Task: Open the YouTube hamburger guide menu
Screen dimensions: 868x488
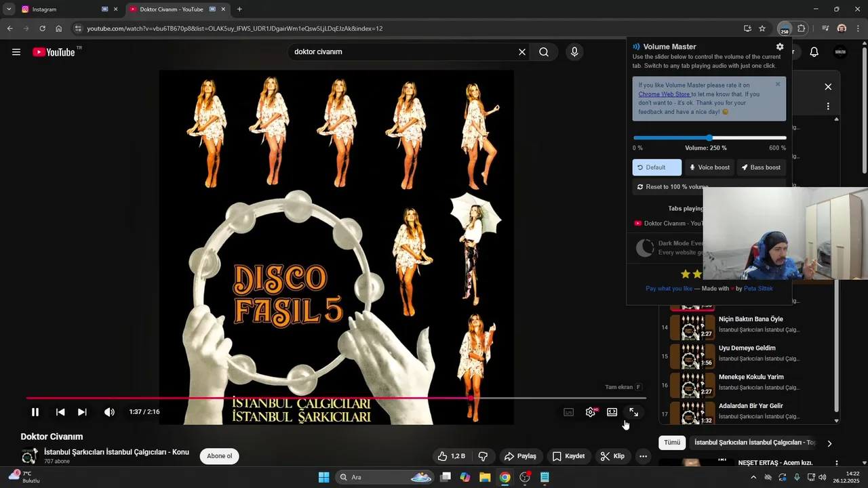Action: pyautogui.click(x=16, y=52)
